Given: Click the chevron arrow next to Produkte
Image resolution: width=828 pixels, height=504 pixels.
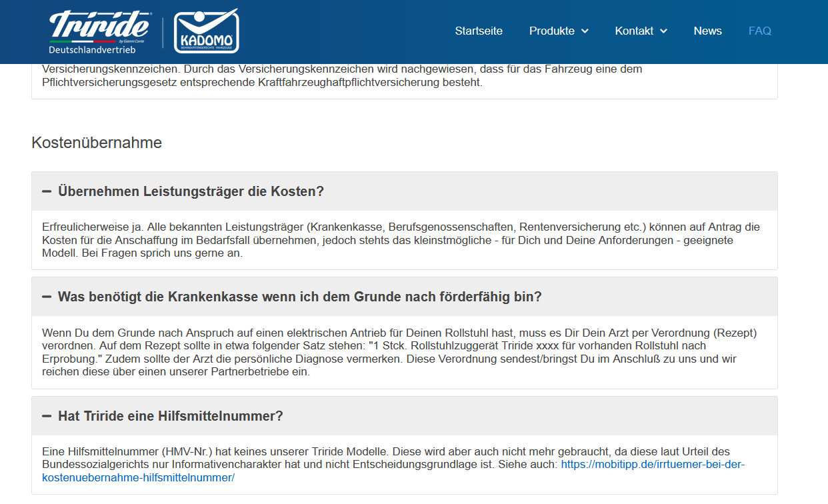Looking at the screenshot, I should [585, 31].
